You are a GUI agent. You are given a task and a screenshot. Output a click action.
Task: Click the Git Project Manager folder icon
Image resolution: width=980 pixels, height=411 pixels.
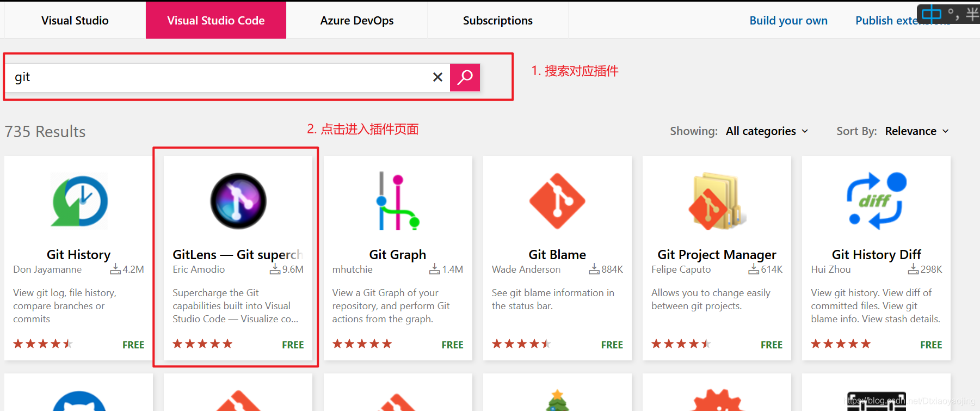[717, 201]
